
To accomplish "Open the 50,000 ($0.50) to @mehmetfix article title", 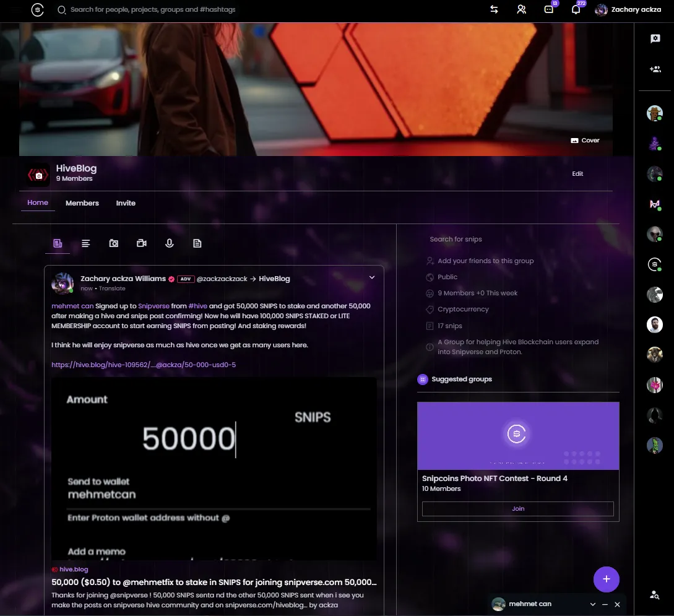I will pyautogui.click(x=214, y=582).
